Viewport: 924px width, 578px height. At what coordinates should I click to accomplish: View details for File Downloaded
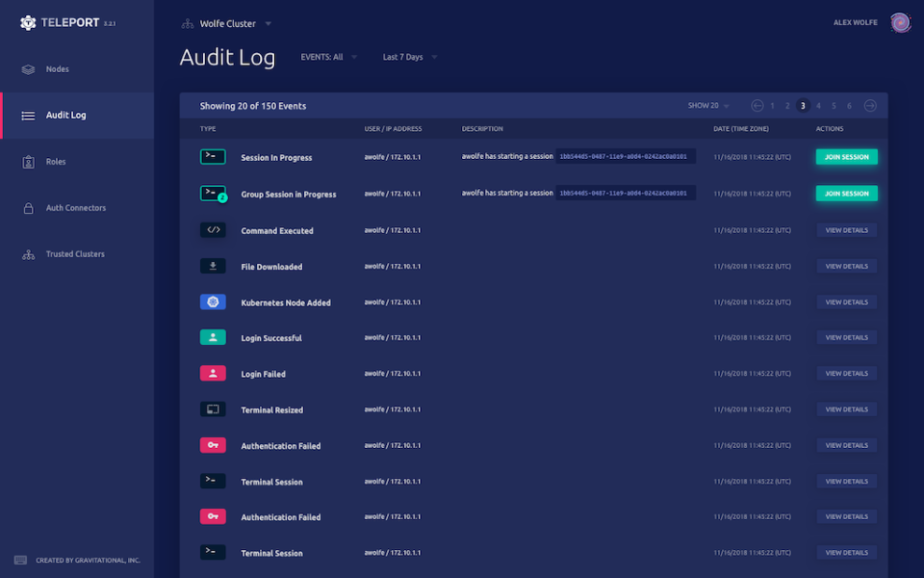846,266
